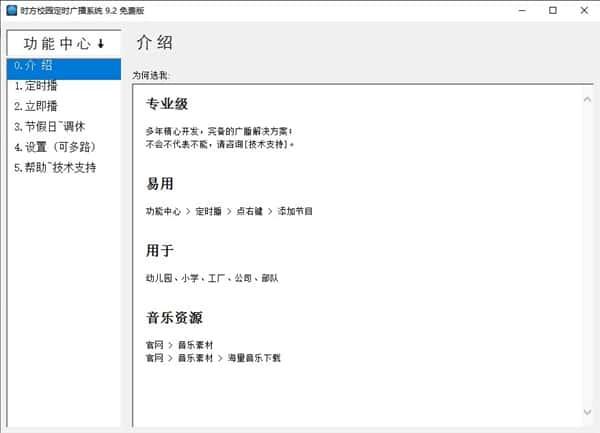Go to 2.立即播 in the sidebar
Image resolution: width=600 pixels, height=433 pixels.
click(x=35, y=105)
